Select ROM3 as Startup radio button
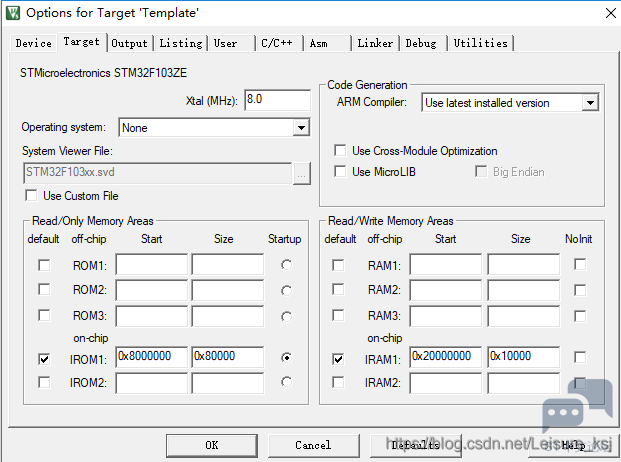Viewport: 621px width, 462px height. coord(286,317)
